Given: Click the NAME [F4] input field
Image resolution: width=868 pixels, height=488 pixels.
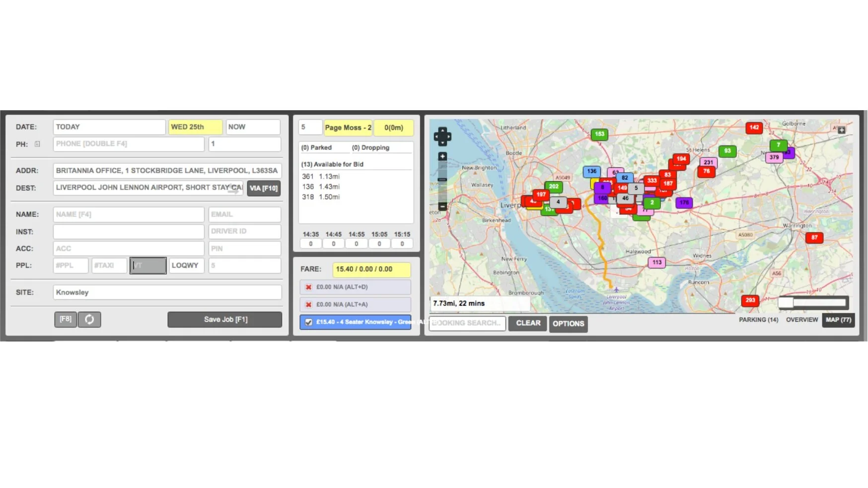Looking at the screenshot, I should pos(129,214).
